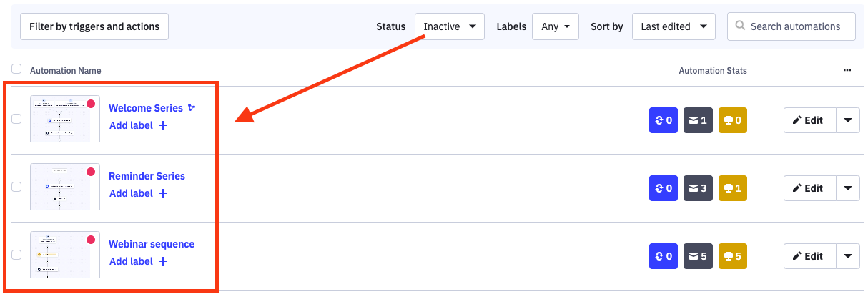Expand the arrow menu beside Welcome Series Edit
Viewport: 868px width, 297px height.
tap(848, 120)
